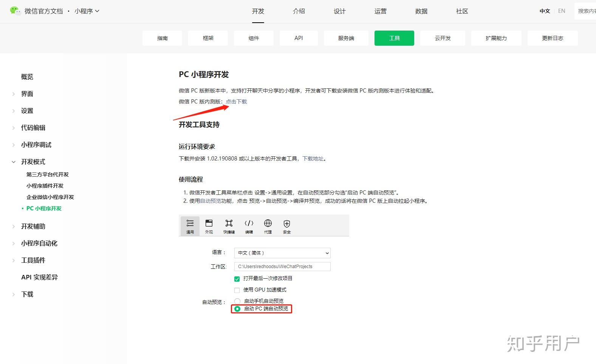Screen dimensions: 596x364
Task: Collapse the 开发模式 sidebar section
Action: click(14, 162)
